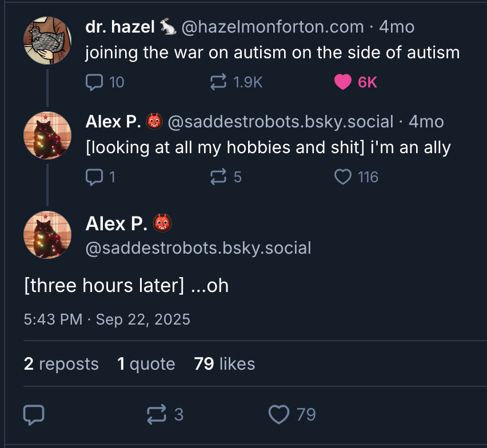View the 1 quote post
The image size is (487, 448).
point(146,364)
